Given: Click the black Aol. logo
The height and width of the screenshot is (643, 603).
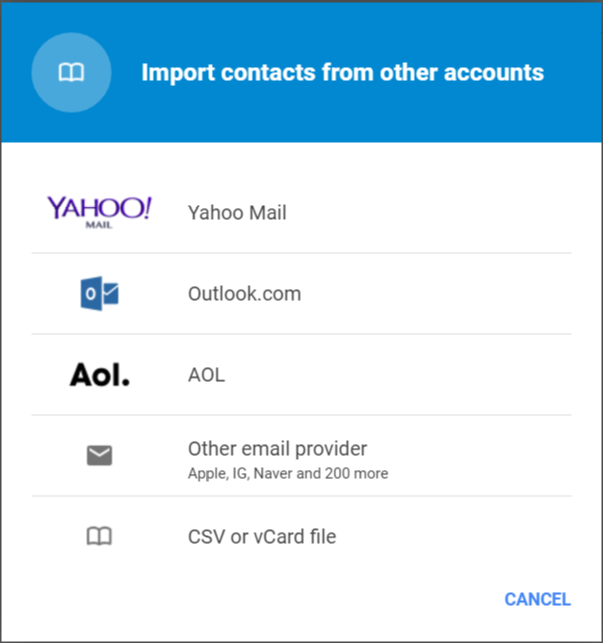Looking at the screenshot, I should tap(99, 375).
